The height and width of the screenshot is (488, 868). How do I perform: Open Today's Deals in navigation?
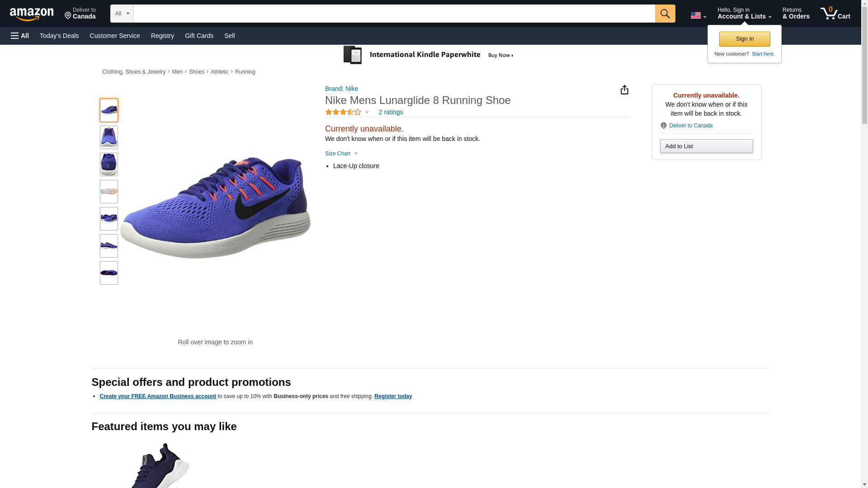(x=59, y=36)
